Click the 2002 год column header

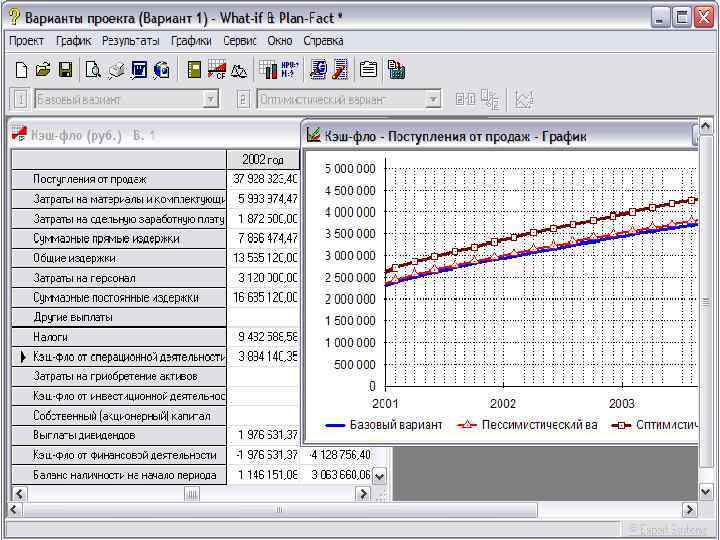pyautogui.click(x=263, y=159)
